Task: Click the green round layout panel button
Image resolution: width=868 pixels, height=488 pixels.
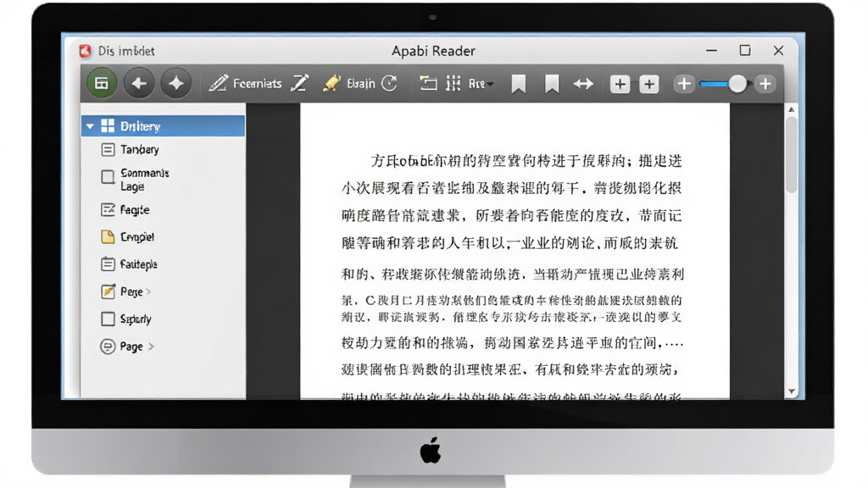Action: pyautogui.click(x=102, y=84)
